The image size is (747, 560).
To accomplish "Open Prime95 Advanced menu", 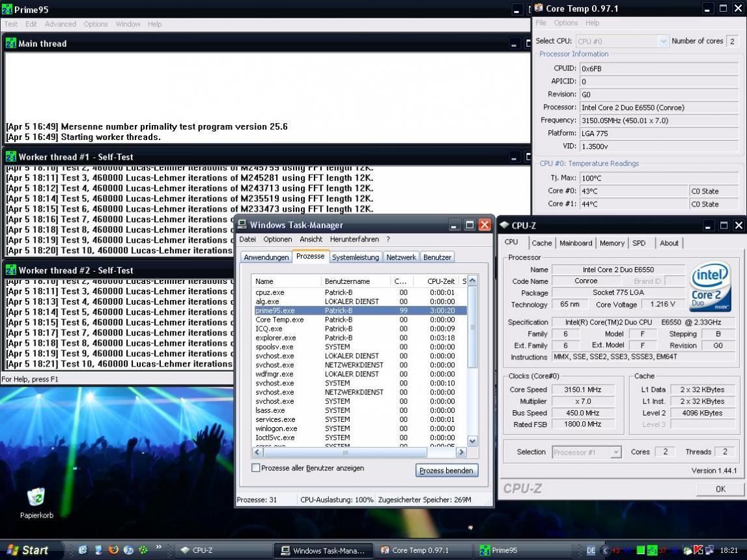I will pos(61,24).
